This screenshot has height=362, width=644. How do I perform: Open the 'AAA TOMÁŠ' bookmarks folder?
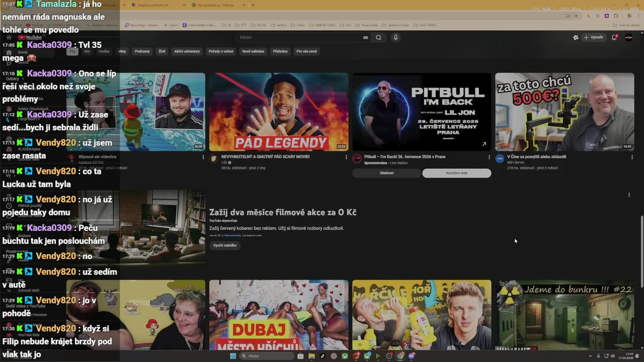[426, 25]
